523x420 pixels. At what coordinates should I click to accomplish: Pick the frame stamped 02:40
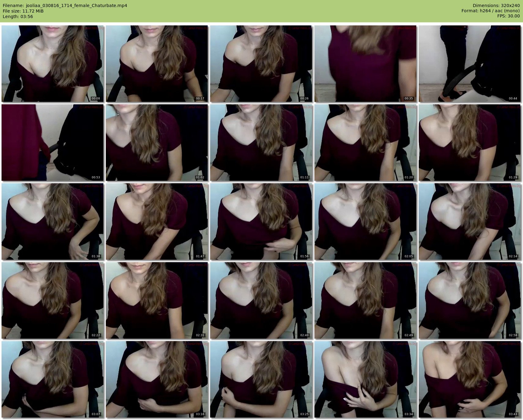[x=261, y=300]
